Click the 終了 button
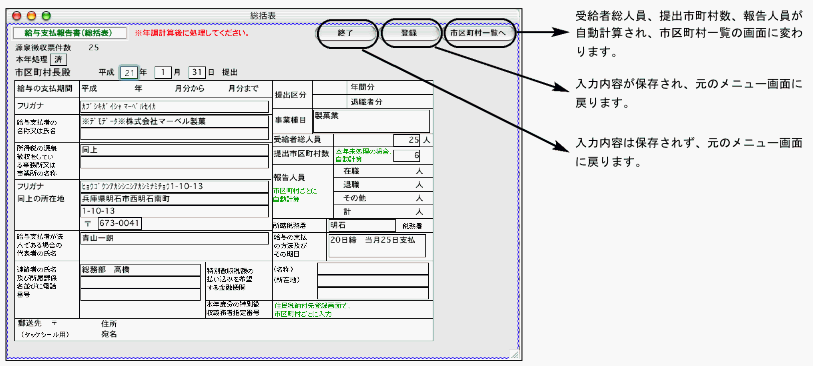Viewport: 813px width, 366px height. point(347,33)
